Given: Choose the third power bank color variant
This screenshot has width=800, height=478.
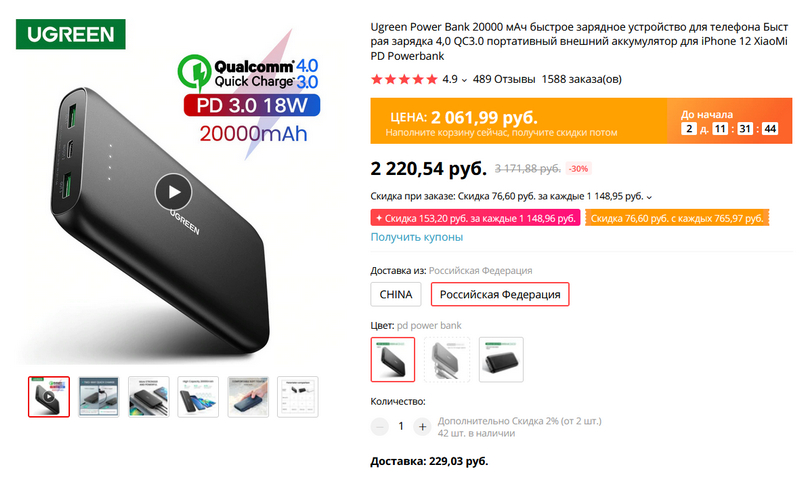Looking at the screenshot, I should [501, 360].
